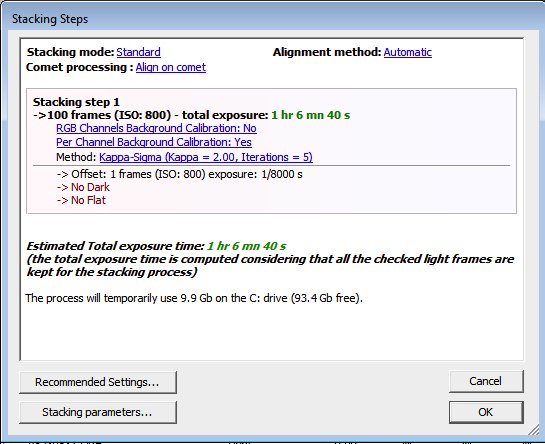Screen dimensions: 545x444
Task: Click the temporary disk usage message
Action: click(x=194, y=298)
